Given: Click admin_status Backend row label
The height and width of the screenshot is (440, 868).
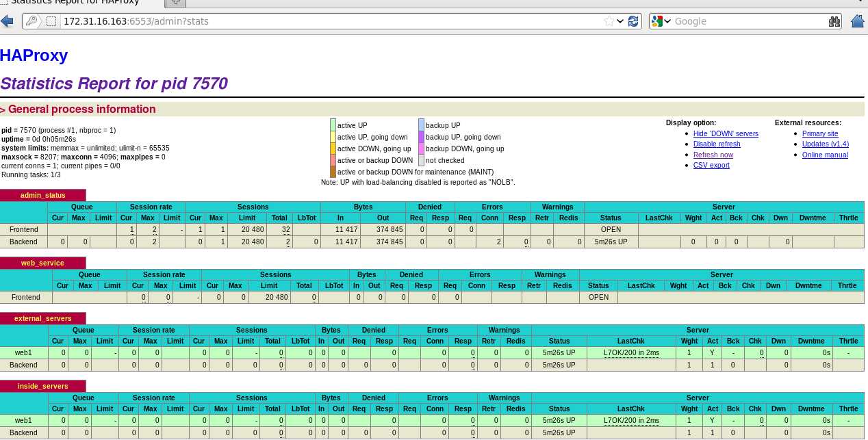Looking at the screenshot, I should tap(24, 242).
